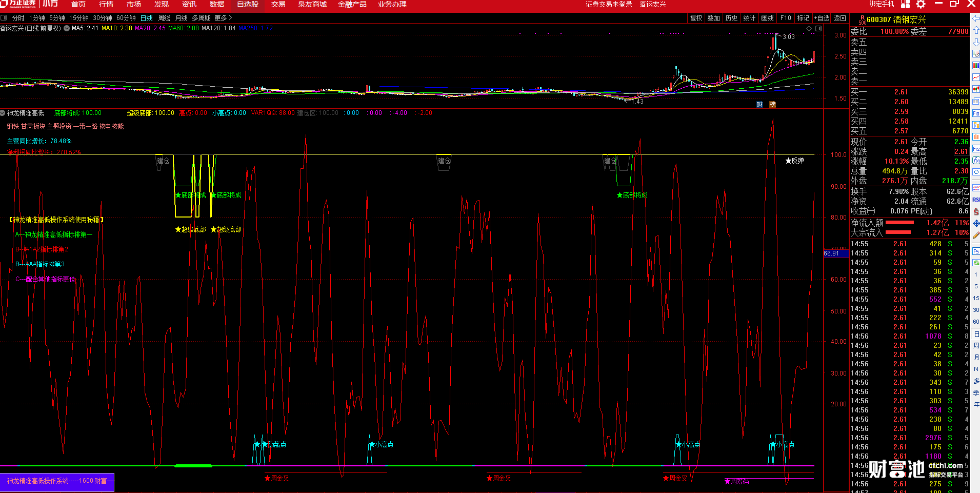The height and width of the screenshot is (493, 980).
Task: Click the RSI indicator icon in right strip
Action: (975, 200)
